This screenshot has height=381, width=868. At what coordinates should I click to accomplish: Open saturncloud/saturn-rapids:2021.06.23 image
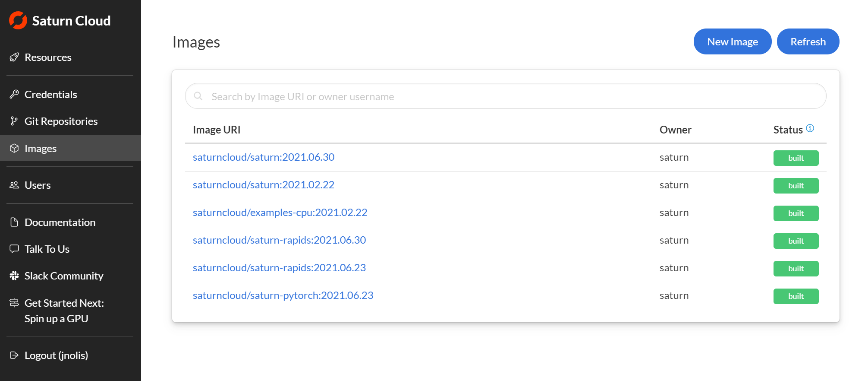pyautogui.click(x=279, y=267)
